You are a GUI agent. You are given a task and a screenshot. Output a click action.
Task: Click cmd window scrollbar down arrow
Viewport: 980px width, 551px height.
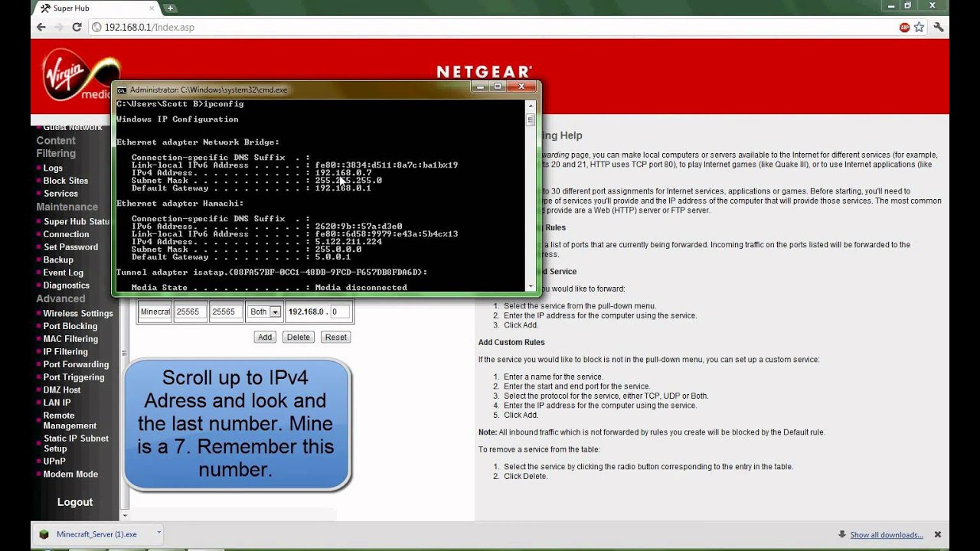click(531, 286)
